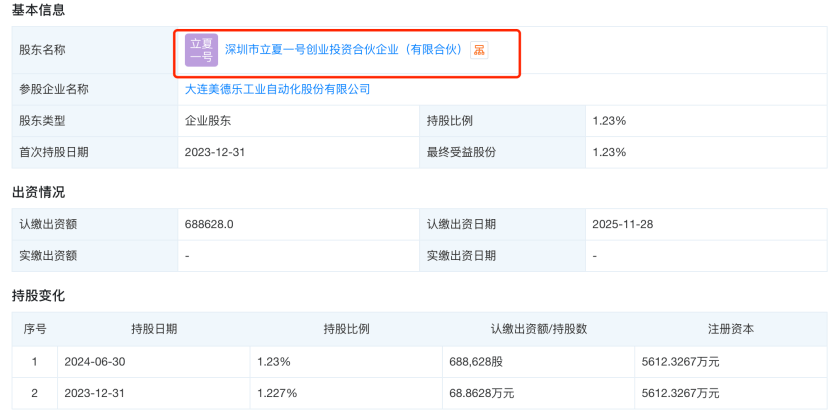The height and width of the screenshot is (414, 840).
Task: Open 大连美德乐工业自动化股份有限公司 company link
Action: click(278, 89)
